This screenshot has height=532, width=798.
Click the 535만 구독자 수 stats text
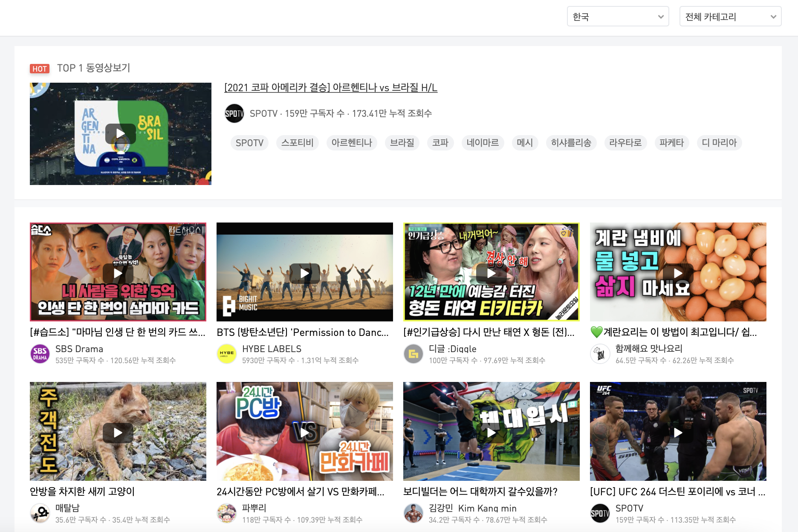(116, 361)
